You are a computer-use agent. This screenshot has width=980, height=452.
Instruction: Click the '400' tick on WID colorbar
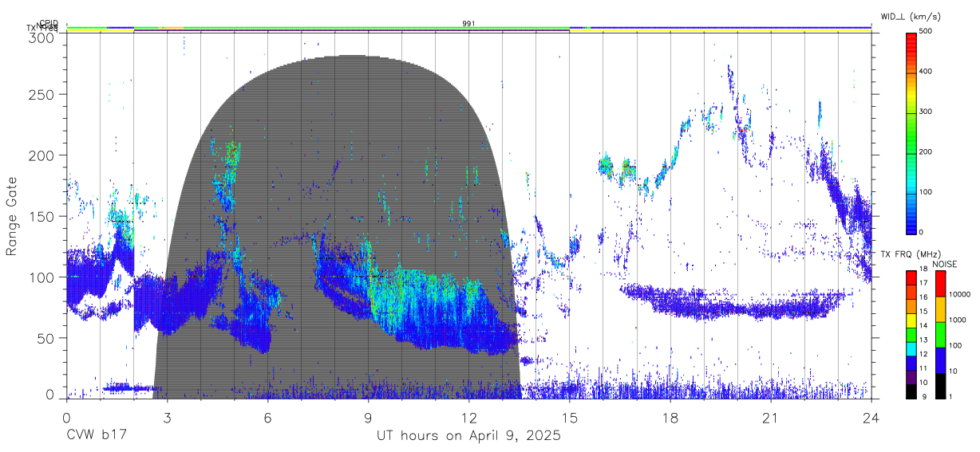pyautogui.click(x=926, y=72)
